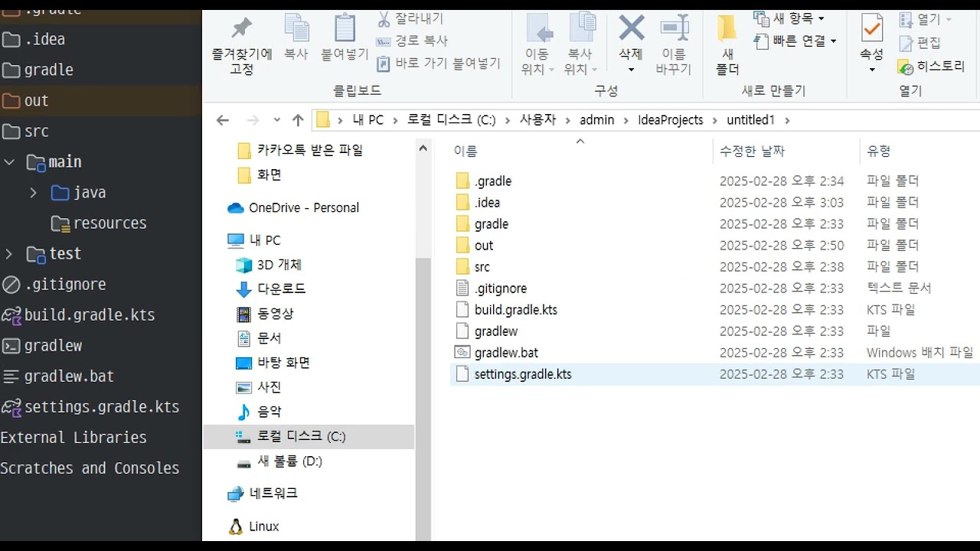Click 사용자 in the address path
The image size is (980, 551).
click(x=537, y=120)
